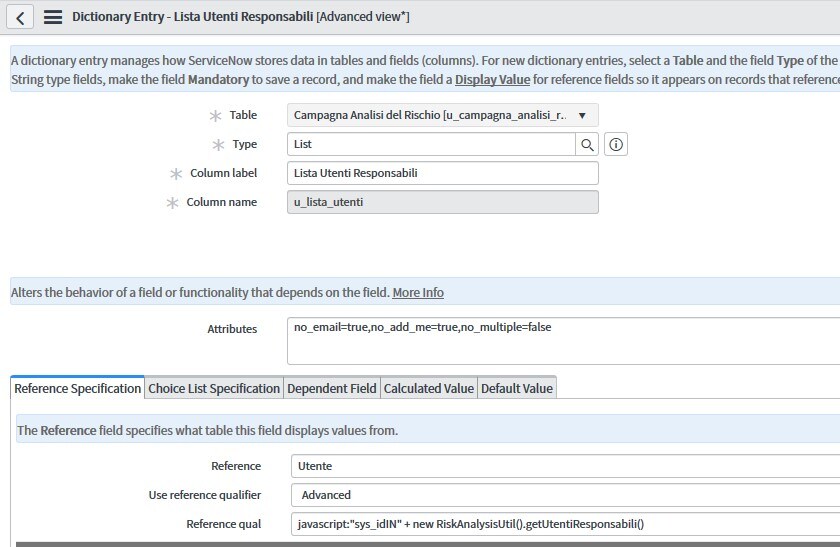Click the Dictionary Entry header title
Screen dimensions: 840x547
241,17
